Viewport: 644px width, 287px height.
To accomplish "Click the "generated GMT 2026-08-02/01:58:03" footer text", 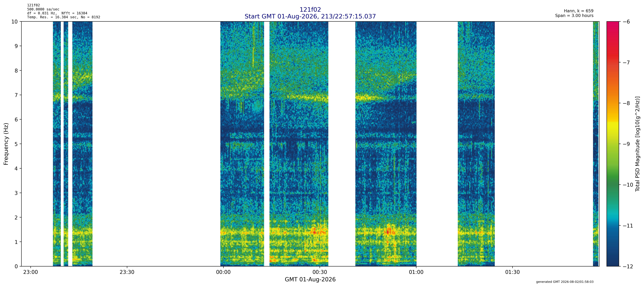I will [x=565, y=282].
